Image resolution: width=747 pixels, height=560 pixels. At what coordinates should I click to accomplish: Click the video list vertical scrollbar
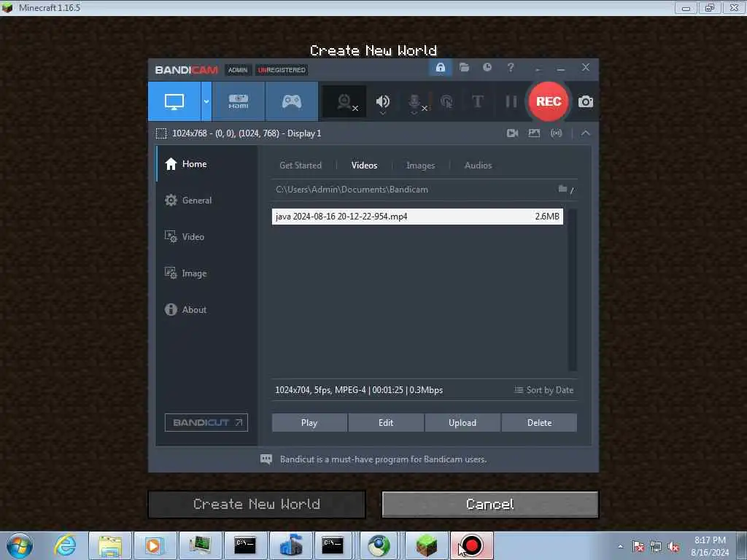pyautogui.click(x=573, y=289)
